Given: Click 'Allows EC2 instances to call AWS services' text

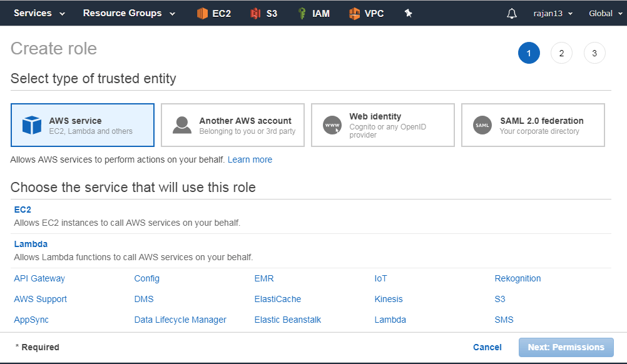Looking at the screenshot, I should [127, 223].
